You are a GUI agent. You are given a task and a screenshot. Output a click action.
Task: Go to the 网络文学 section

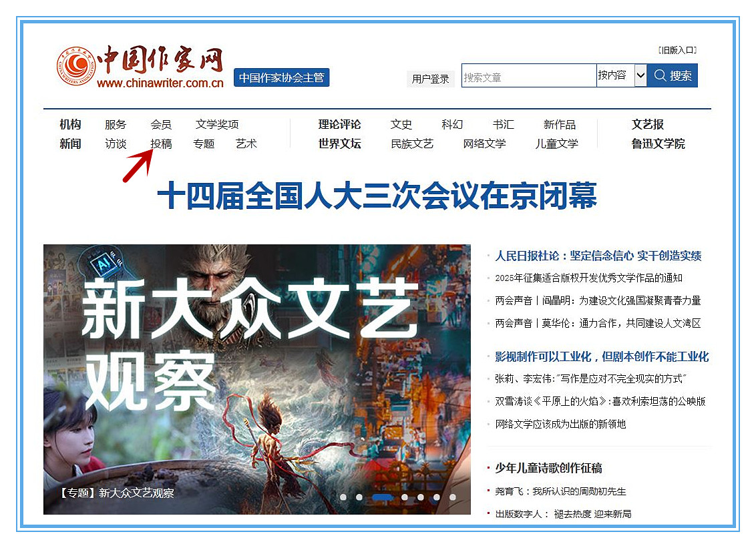(484, 144)
